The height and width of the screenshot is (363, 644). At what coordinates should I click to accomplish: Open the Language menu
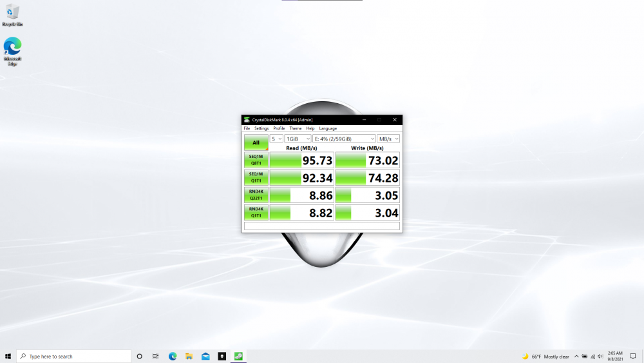pyautogui.click(x=328, y=128)
